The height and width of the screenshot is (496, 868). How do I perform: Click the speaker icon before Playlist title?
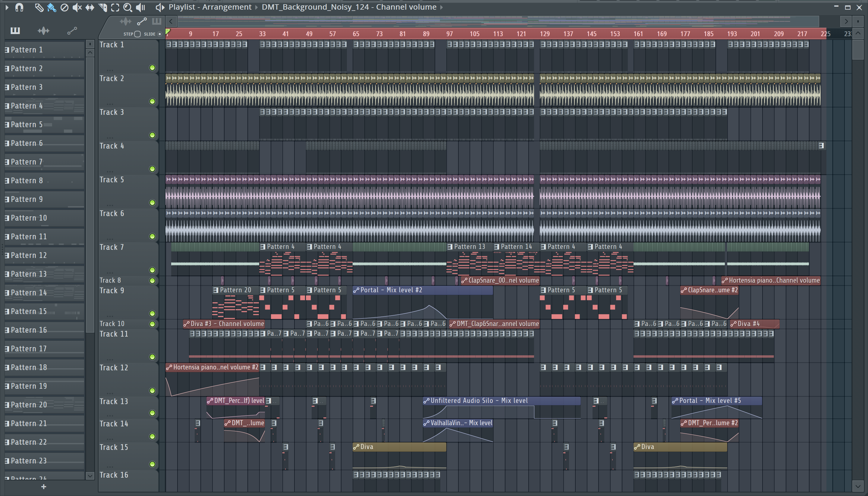click(160, 7)
